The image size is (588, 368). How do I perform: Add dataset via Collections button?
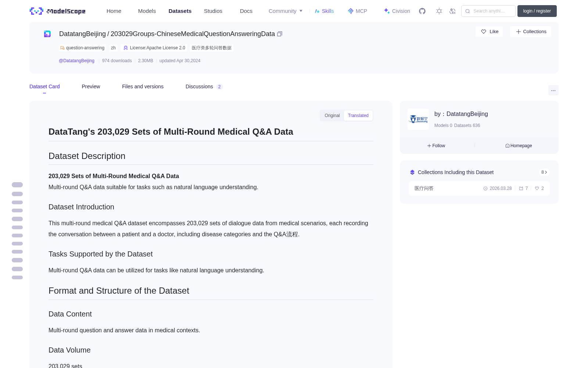531,32
